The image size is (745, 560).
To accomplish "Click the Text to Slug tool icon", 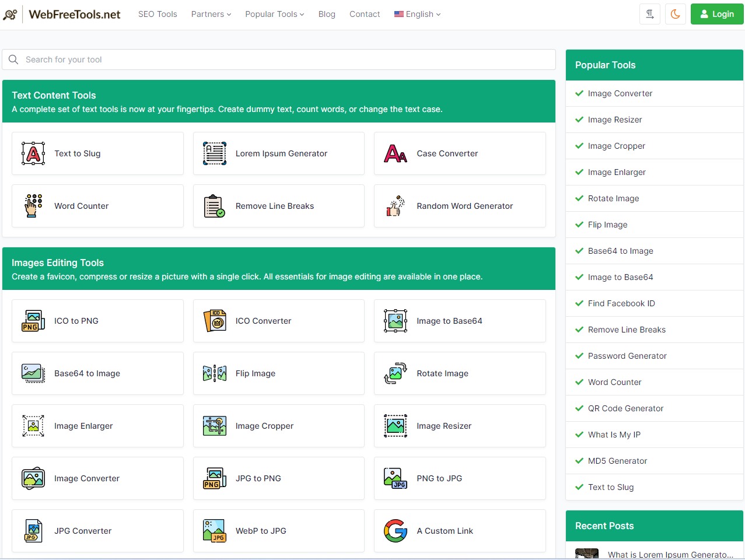I will [33, 153].
